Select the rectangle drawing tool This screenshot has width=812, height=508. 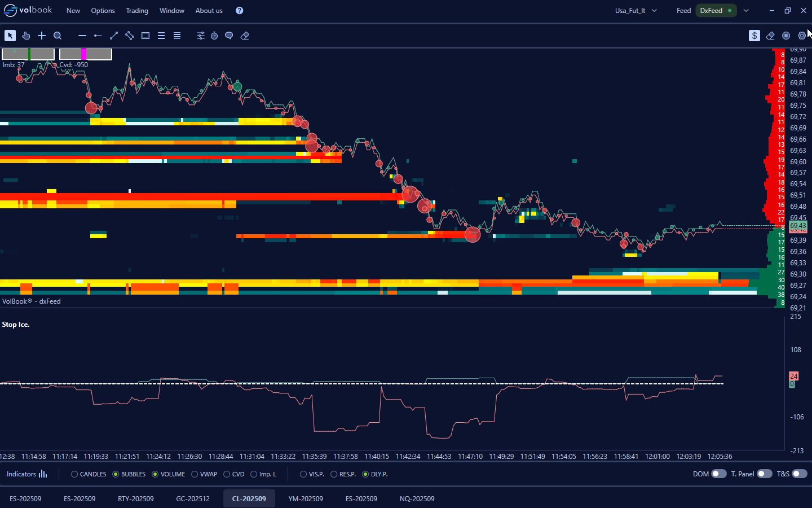(x=145, y=36)
